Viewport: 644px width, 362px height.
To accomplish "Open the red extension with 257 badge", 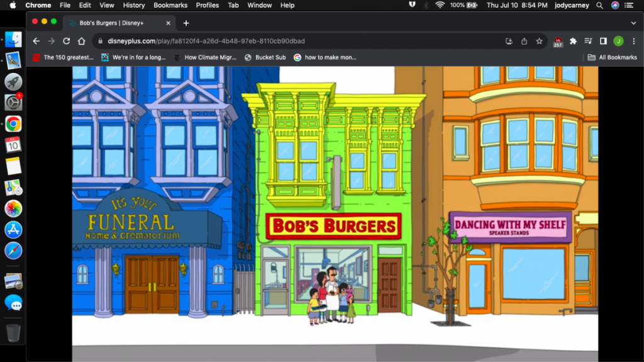I will tap(558, 42).
